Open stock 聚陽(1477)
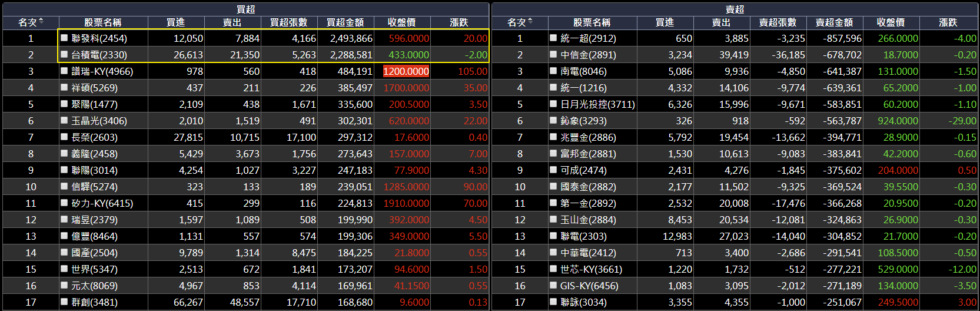This screenshot has width=980, height=311. point(94,104)
